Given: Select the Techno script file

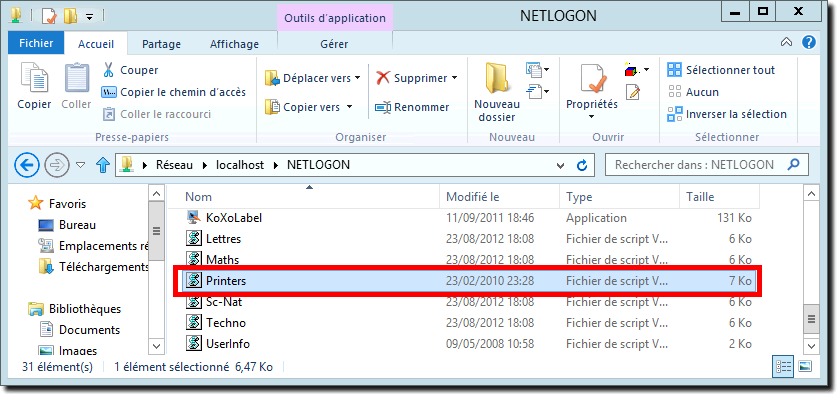Looking at the screenshot, I should 470,323.
